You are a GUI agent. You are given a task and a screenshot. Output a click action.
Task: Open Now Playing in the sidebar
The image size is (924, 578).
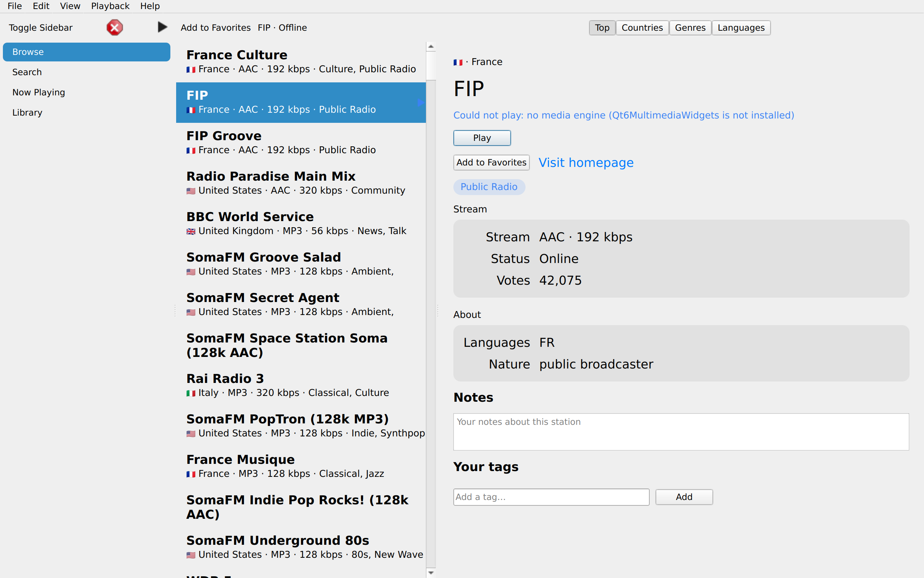click(x=87, y=92)
